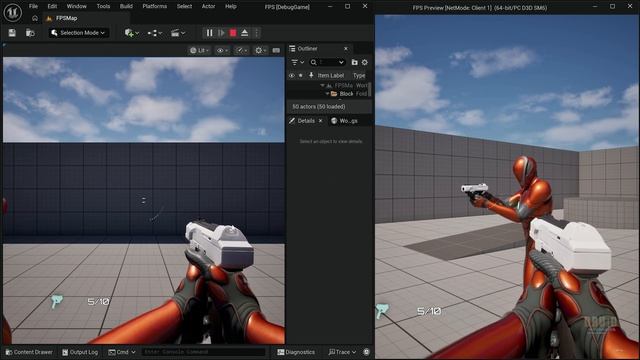Open the viewport tools brush dropdown
The image size is (640, 360).
tap(241, 50)
